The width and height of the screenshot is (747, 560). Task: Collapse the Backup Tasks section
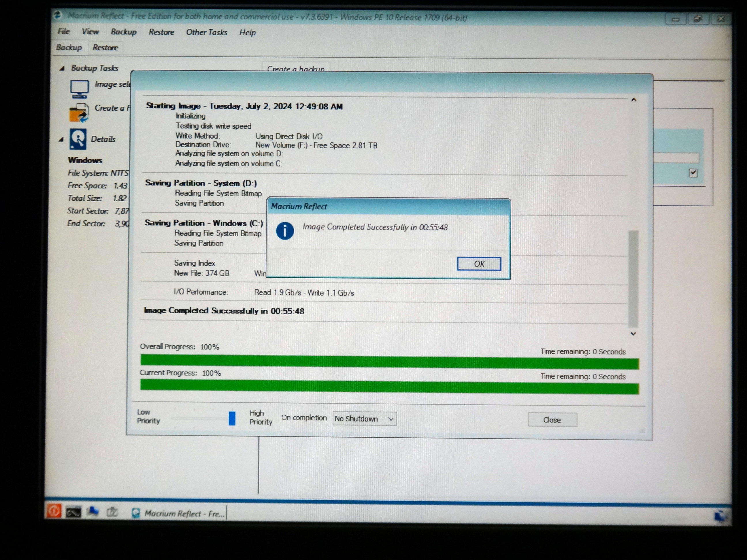tap(62, 69)
